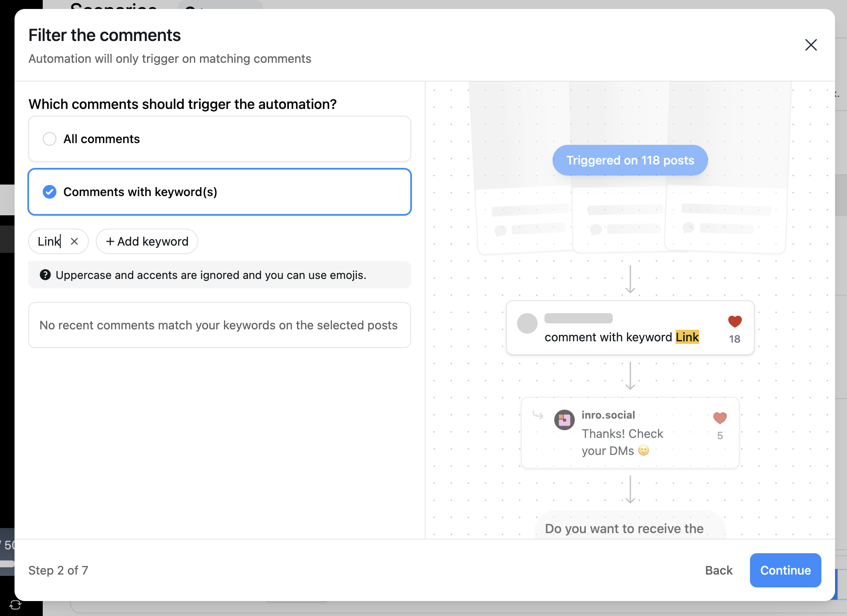Click the red heart showing 18 likes

[735, 321]
